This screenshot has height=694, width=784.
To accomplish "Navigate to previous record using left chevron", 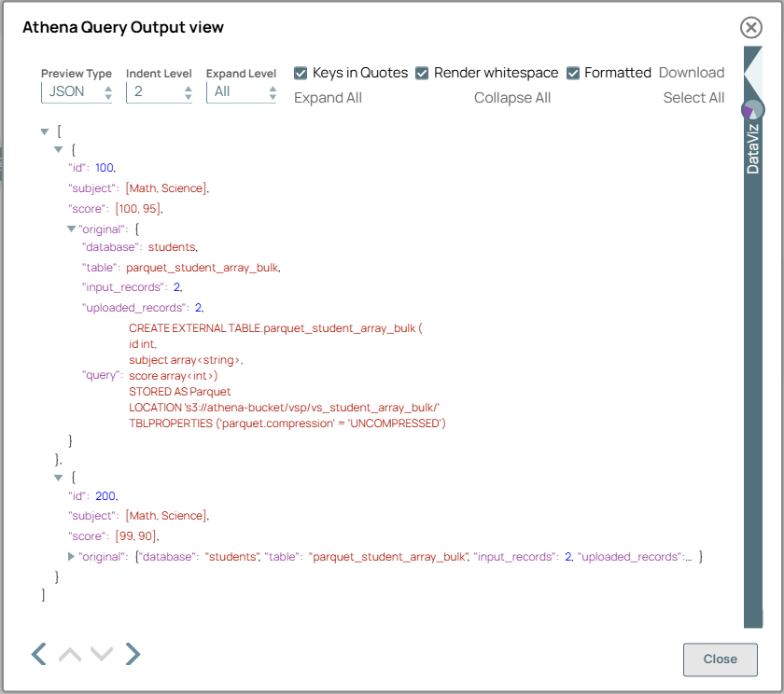I will pos(37,654).
